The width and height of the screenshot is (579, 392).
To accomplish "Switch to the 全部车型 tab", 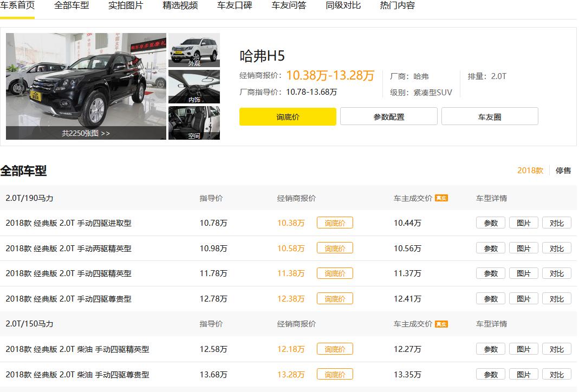I will [x=72, y=7].
